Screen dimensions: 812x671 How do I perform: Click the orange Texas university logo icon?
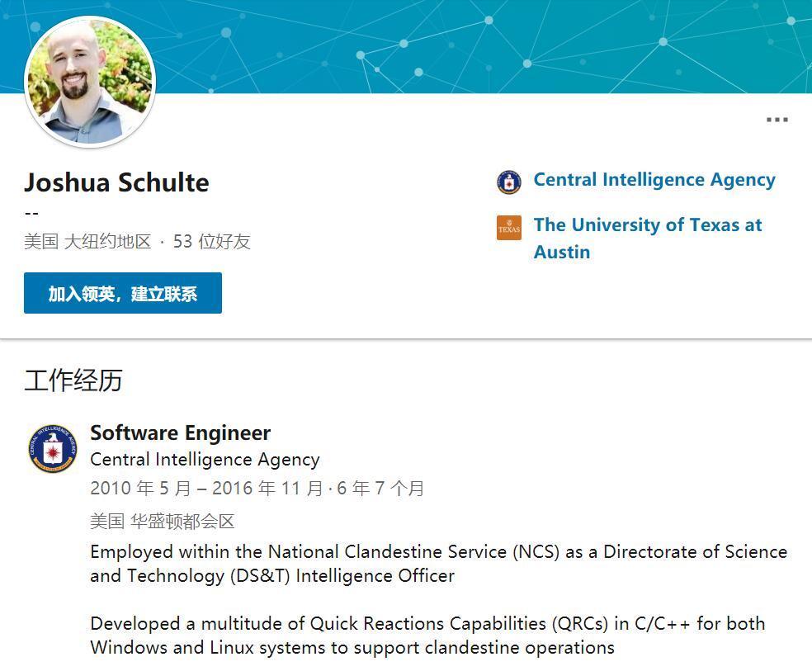click(509, 228)
